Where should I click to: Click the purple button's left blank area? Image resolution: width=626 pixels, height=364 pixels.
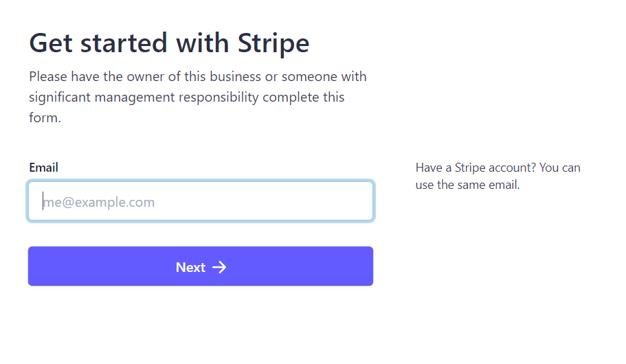tap(100, 266)
